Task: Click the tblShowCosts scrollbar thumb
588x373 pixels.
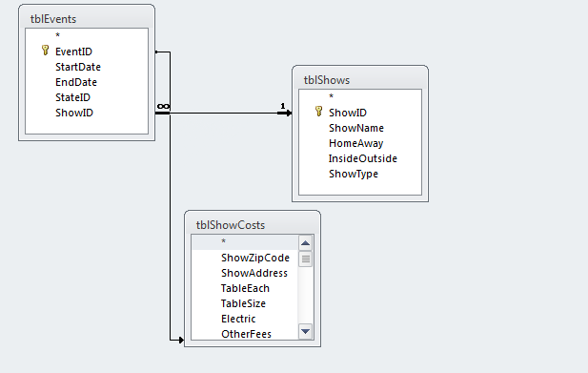Action: pos(306,259)
